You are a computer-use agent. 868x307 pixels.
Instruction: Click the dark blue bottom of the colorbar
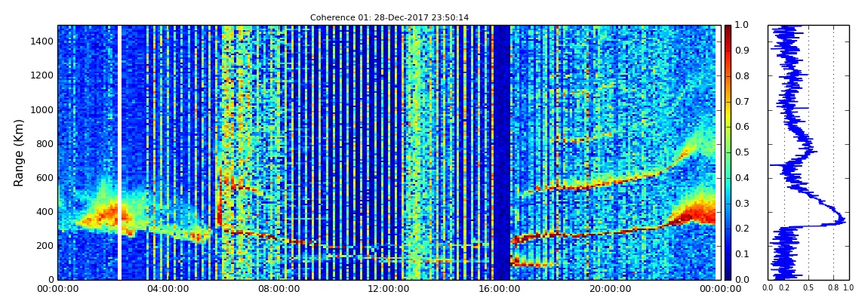click(728, 275)
